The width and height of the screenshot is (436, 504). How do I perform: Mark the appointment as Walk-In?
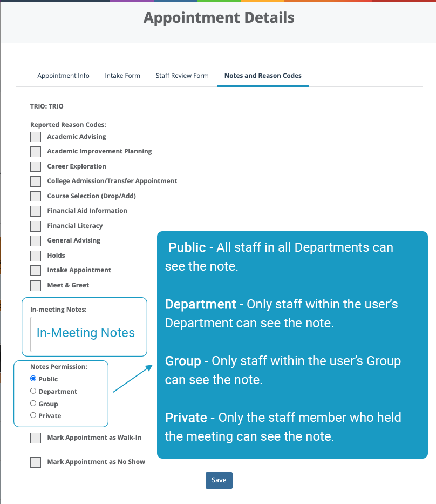[x=35, y=438]
